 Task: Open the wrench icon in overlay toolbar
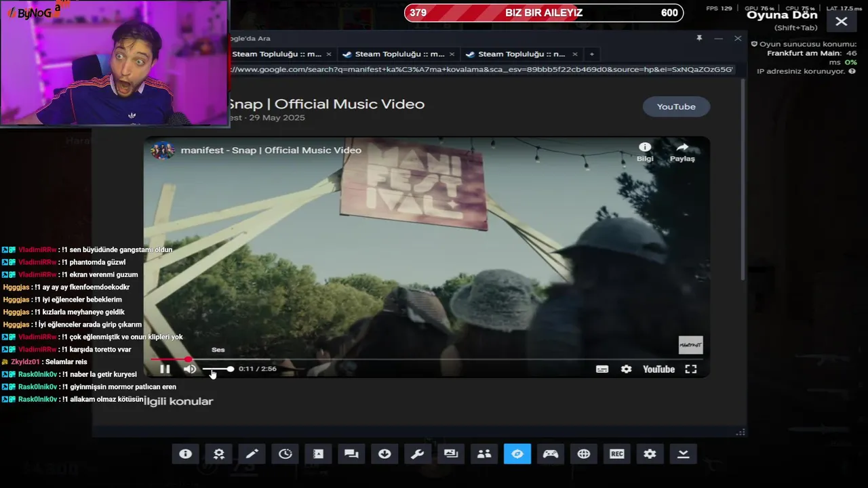point(418,454)
